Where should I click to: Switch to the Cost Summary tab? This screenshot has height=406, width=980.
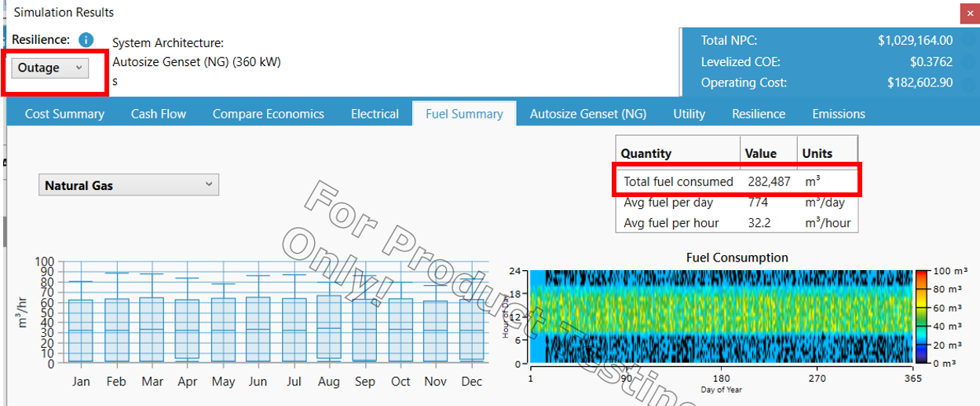click(64, 114)
